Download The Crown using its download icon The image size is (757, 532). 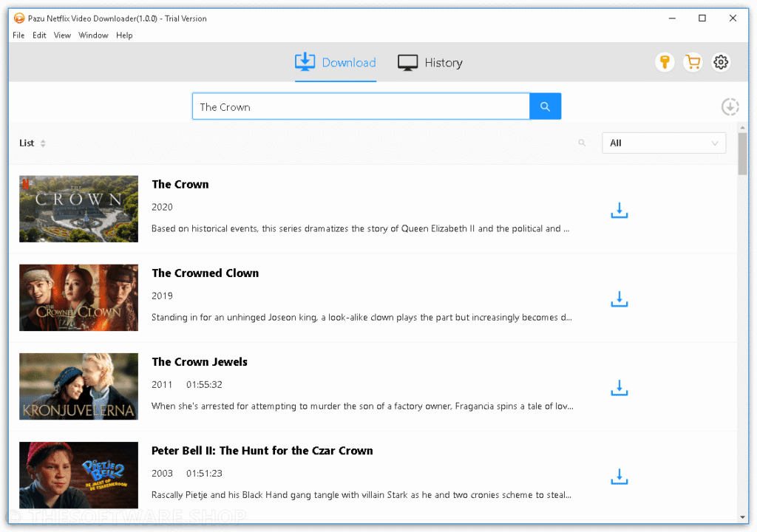pos(619,211)
